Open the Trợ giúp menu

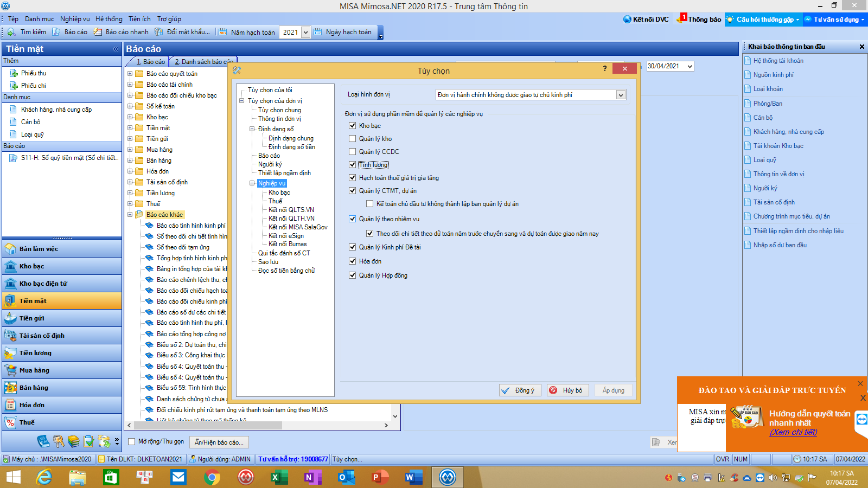tap(169, 19)
